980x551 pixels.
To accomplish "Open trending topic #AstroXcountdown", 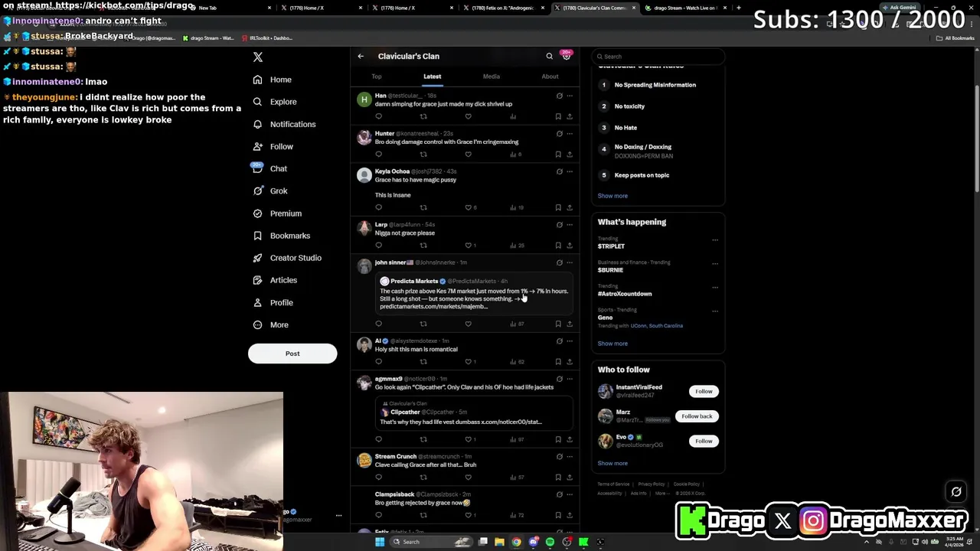I will click(625, 294).
